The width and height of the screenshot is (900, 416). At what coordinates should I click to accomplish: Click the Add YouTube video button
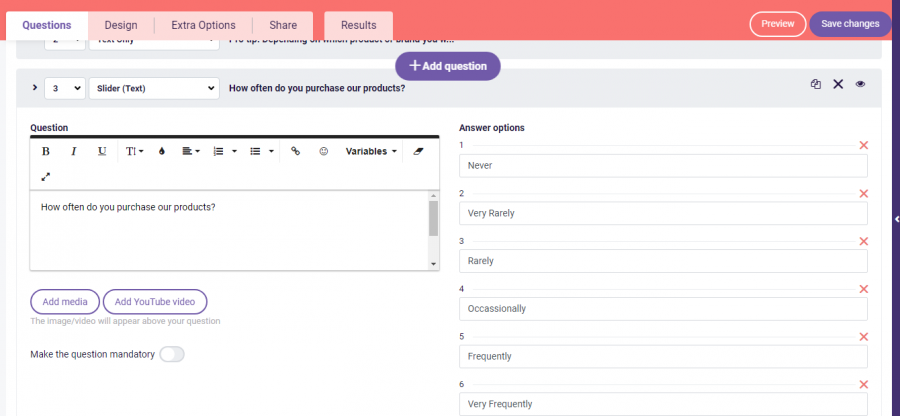pos(155,302)
